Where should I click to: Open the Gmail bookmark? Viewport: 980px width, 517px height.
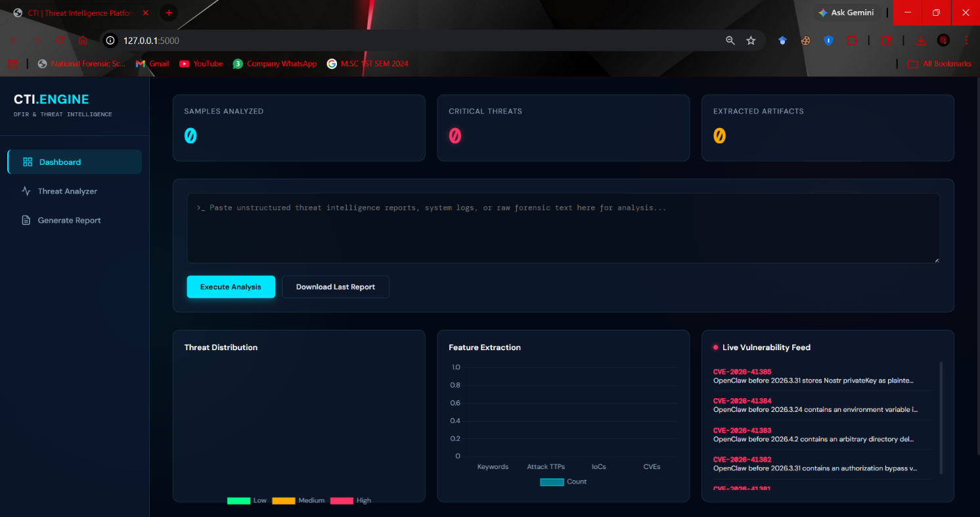click(x=152, y=64)
